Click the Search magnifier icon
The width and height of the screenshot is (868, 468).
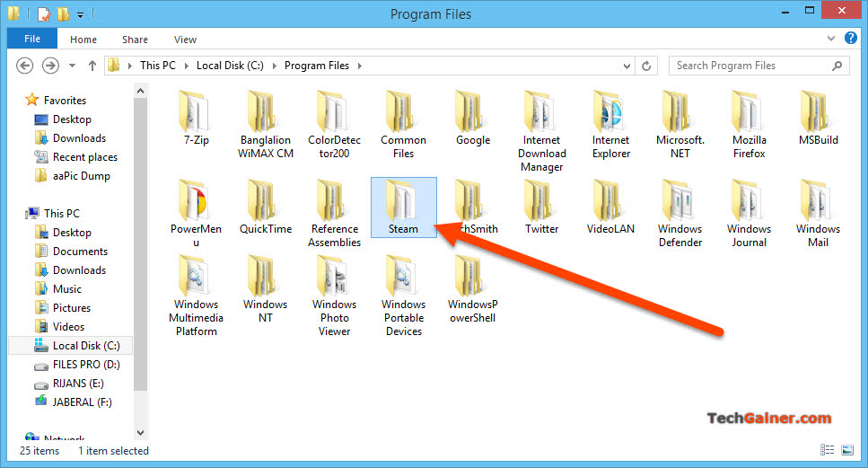[x=837, y=66]
